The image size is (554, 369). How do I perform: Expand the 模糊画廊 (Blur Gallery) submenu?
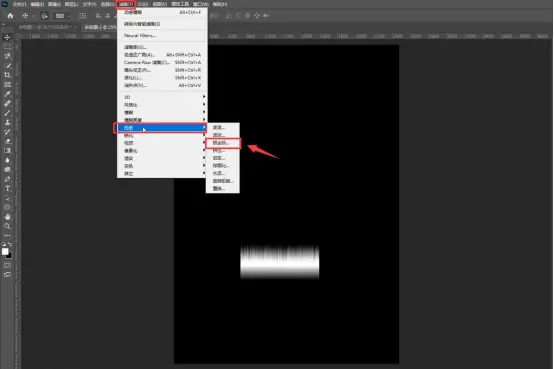162,120
